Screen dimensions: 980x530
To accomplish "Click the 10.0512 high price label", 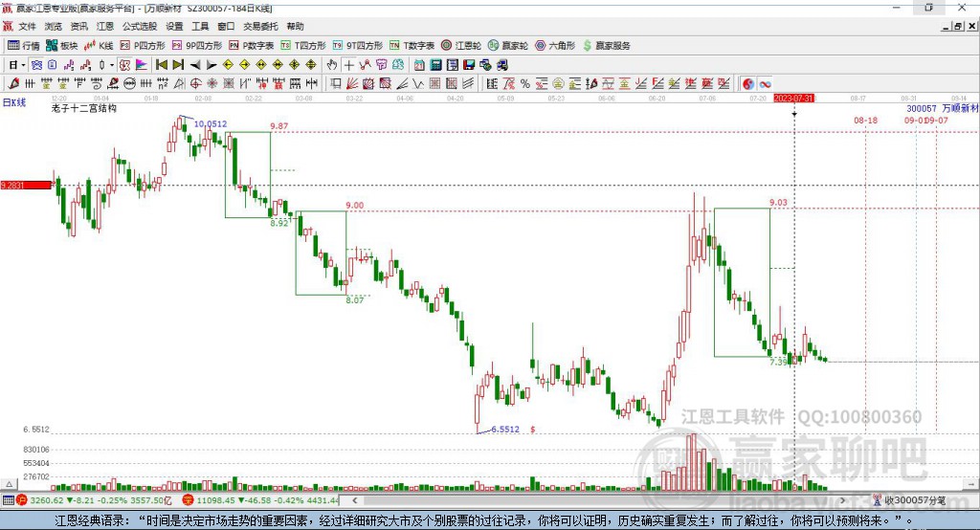I will [210, 123].
